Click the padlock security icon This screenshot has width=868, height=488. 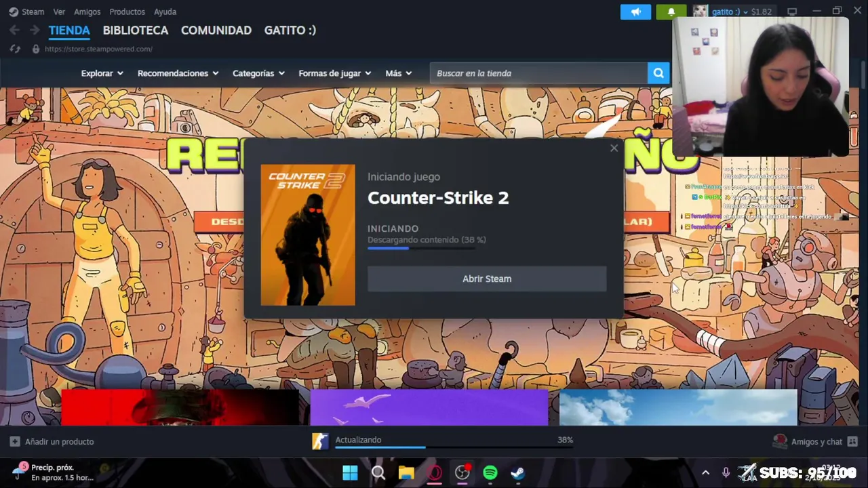pos(36,49)
